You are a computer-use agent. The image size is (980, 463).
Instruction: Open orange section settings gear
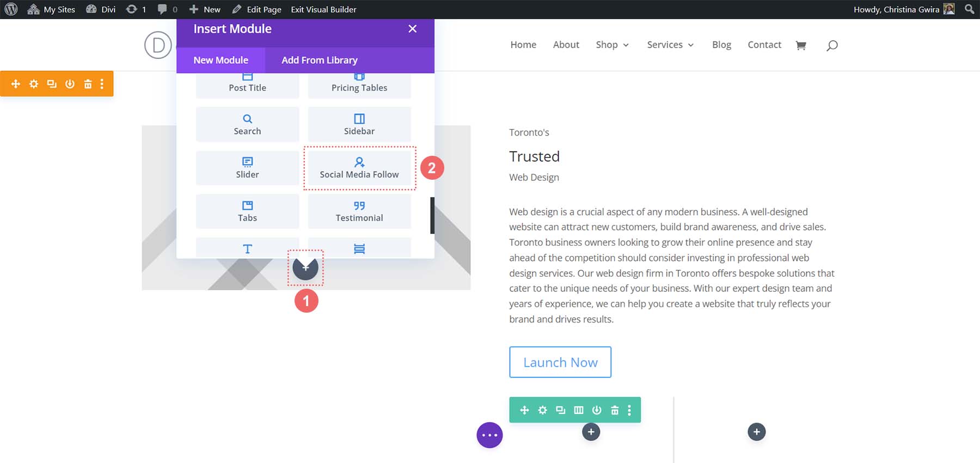[34, 84]
